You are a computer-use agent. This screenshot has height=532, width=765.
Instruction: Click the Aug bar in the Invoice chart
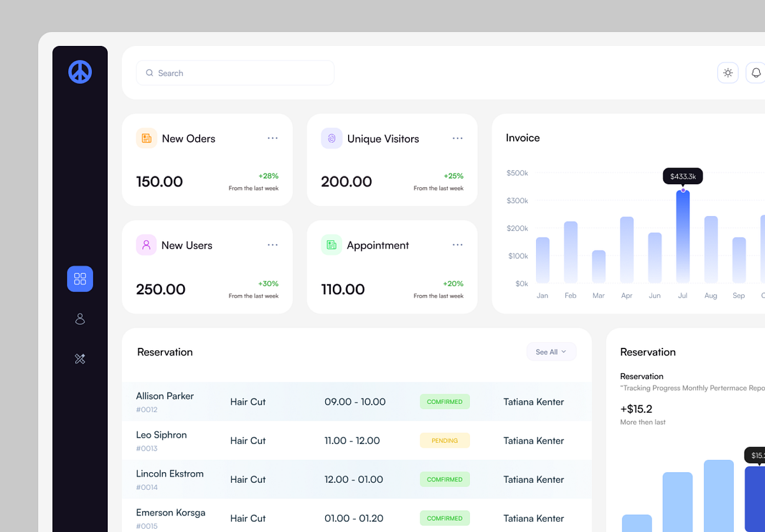pos(711,250)
